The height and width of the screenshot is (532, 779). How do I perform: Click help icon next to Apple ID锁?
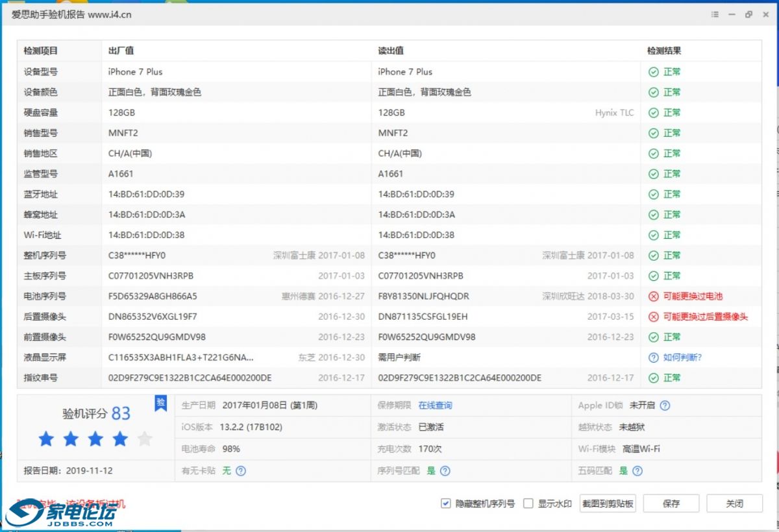(665, 405)
